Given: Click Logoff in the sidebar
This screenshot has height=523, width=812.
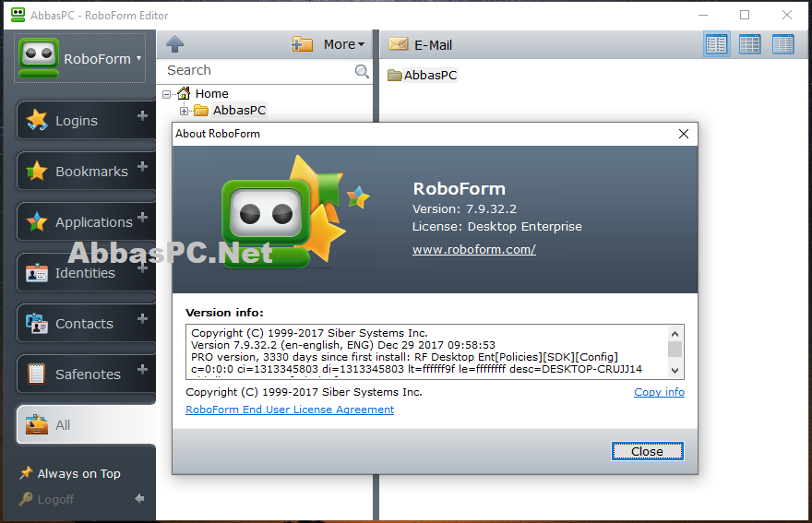Looking at the screenshot, I should point(47,499).
